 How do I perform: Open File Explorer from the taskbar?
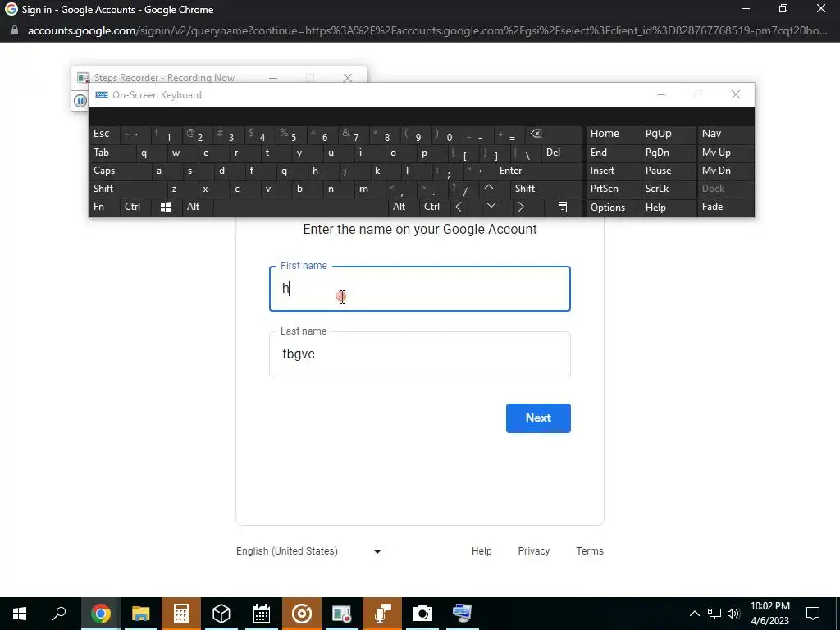(x=141, y=614)
